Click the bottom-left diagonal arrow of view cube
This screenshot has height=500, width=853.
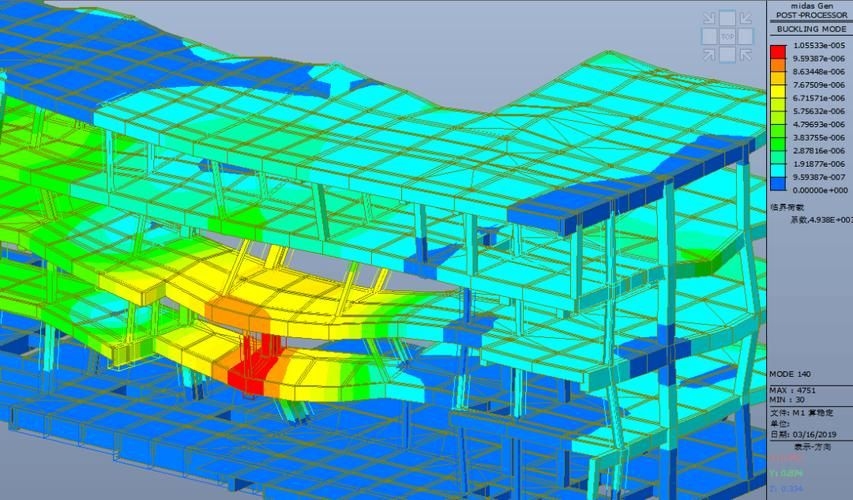pos(708,56)
